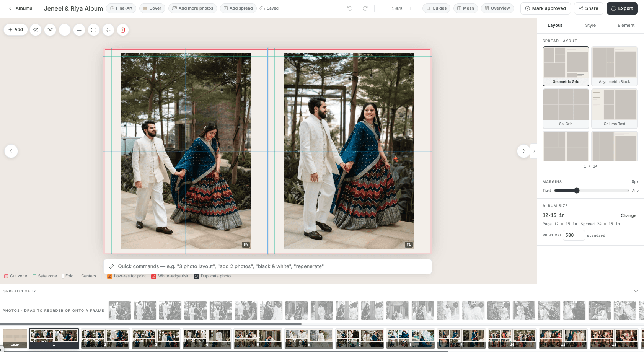Undo the last action
The width and height of the screenshot is (644, 352).
350,8
